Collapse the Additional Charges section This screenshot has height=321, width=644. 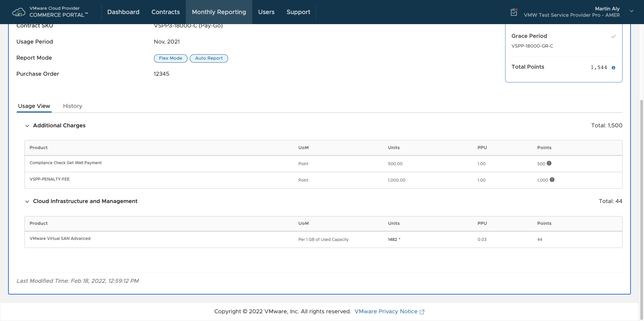[27, 126]
